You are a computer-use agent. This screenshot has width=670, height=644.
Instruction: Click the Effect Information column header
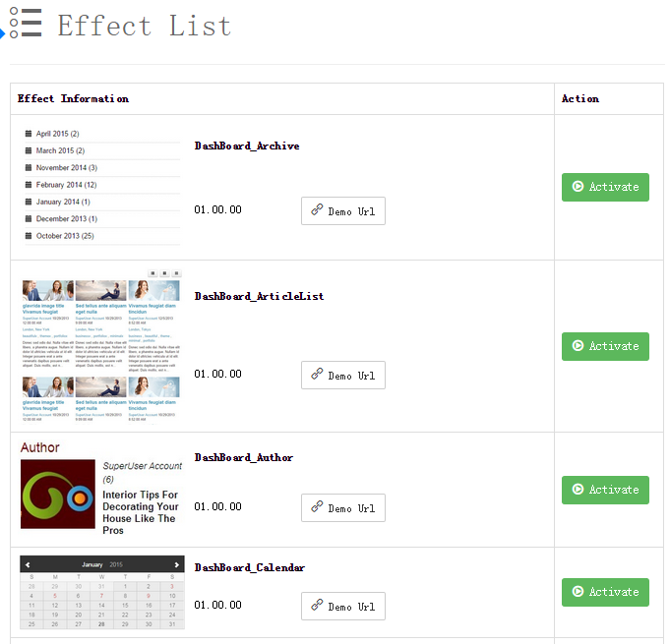pos(73,98)
